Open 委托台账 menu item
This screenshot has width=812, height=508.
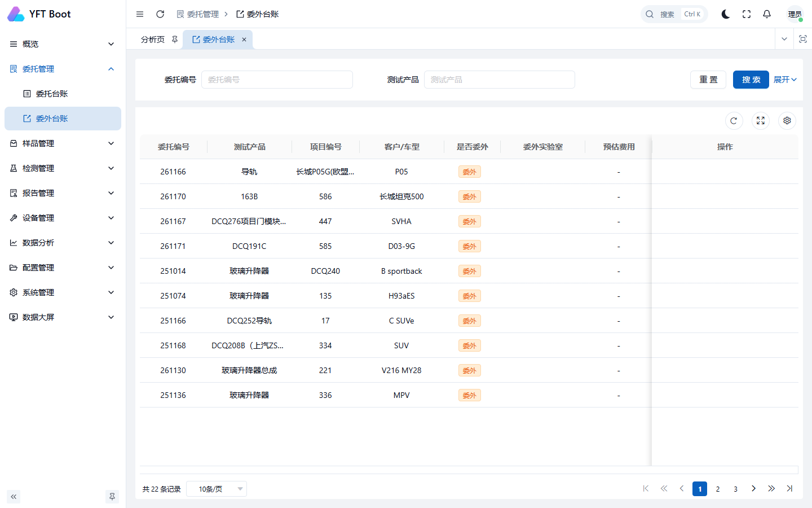[x=63, y=94]
